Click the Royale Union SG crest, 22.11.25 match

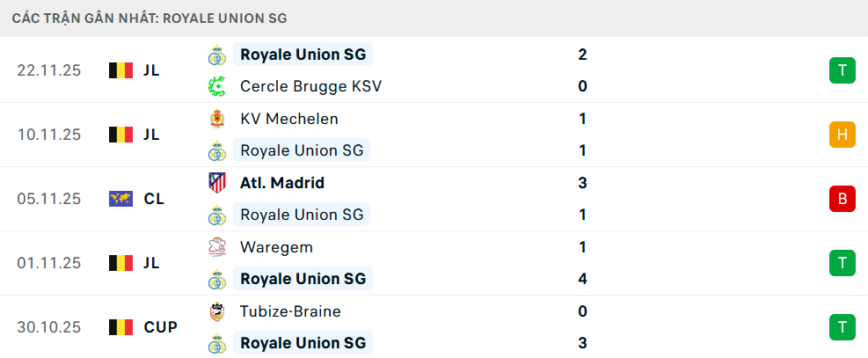216,55
